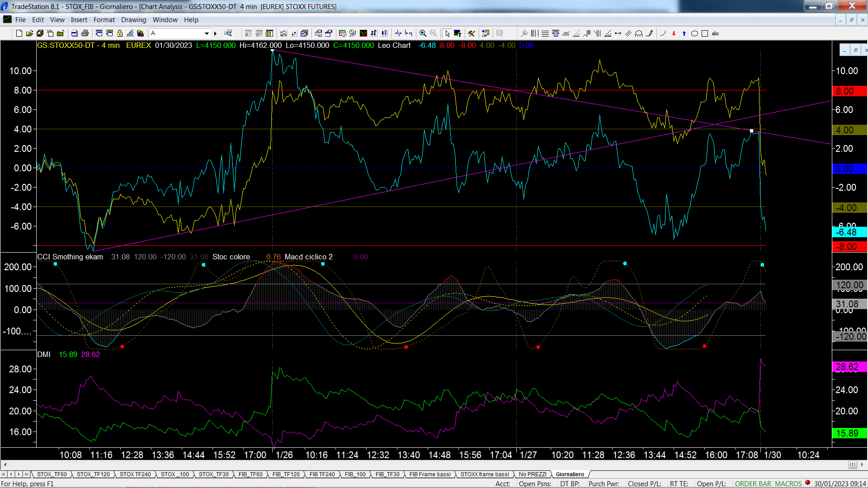Click horizontal scrollbar left arrow
868x488 pixels.
point(5,465)
